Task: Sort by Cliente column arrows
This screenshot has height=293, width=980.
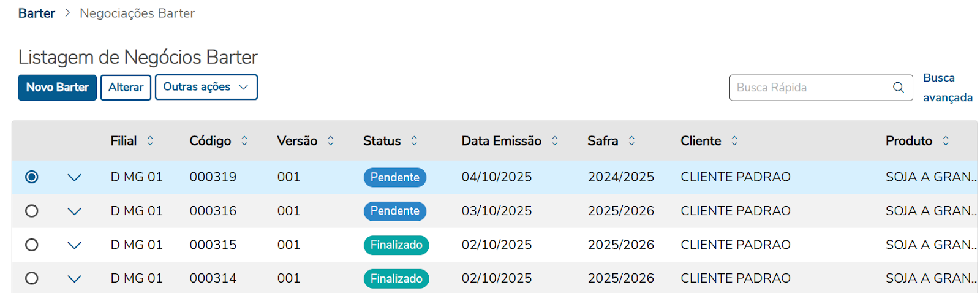Action: pyautogui.click(x=734, y=141)
